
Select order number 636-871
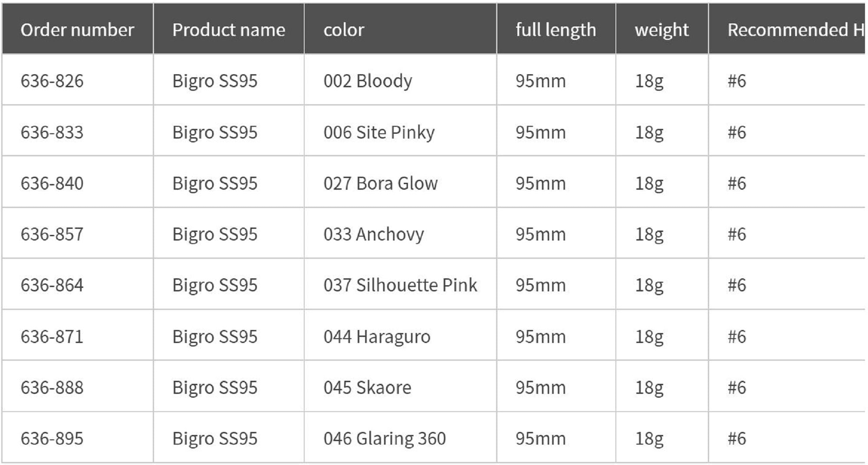[x=52, y=336]
